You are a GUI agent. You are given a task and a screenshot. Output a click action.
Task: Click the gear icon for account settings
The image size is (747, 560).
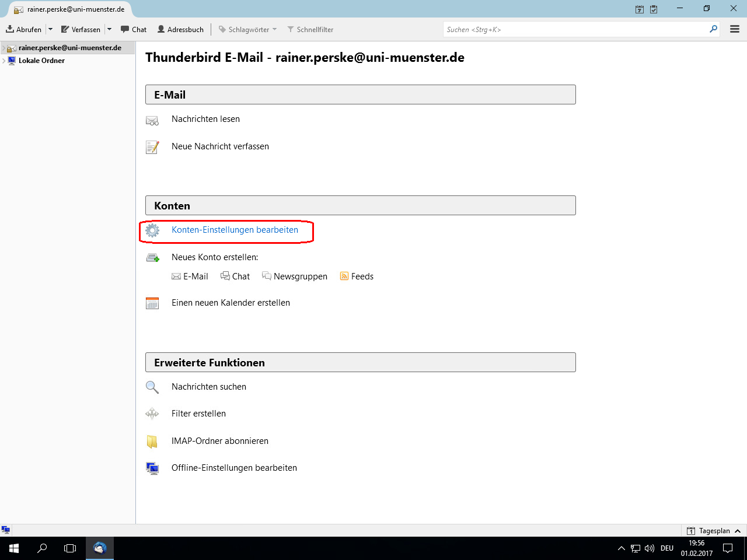152,230
